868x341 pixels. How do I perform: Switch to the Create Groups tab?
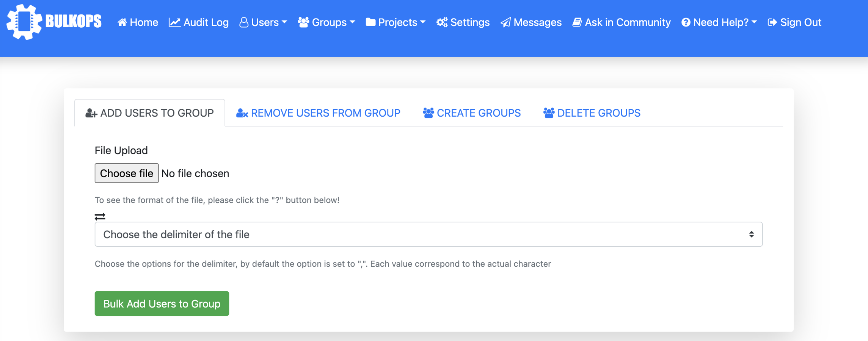(x=472, y=113)
